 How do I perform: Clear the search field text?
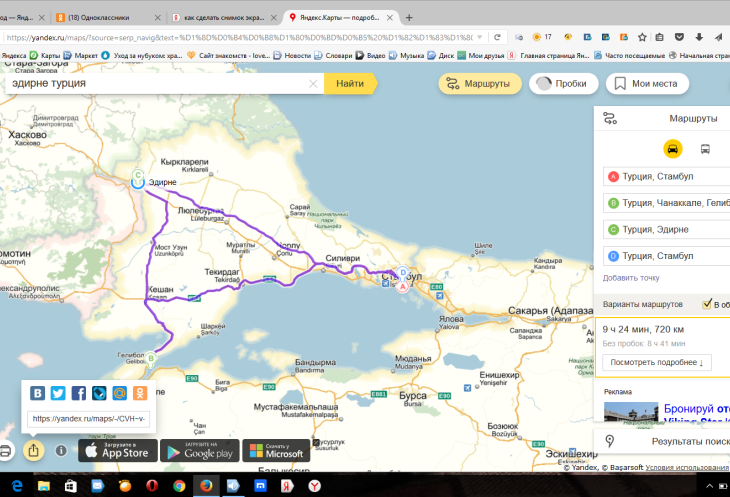313,84
